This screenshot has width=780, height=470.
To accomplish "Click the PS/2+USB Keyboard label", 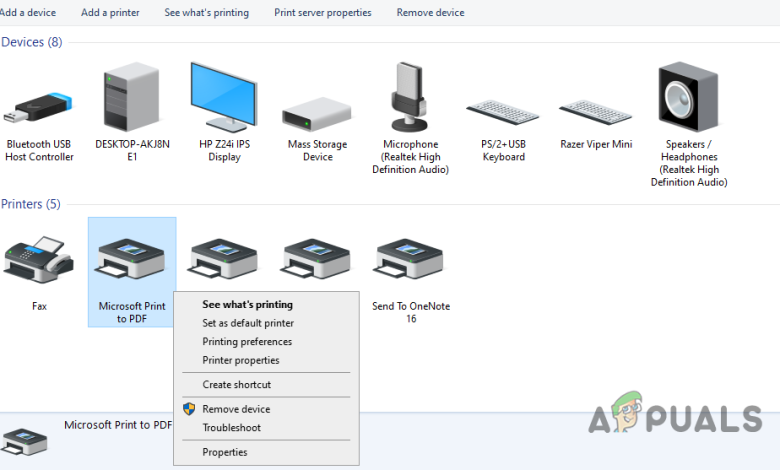I will (x=503, y=151).
